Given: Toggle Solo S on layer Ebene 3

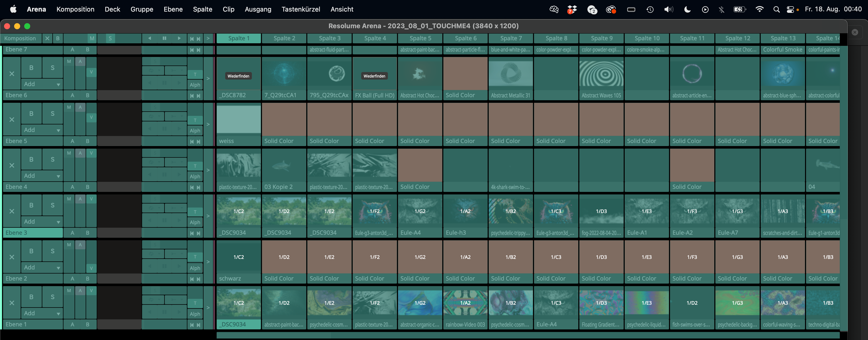Looking at the screenshot, I should [53, 205].
